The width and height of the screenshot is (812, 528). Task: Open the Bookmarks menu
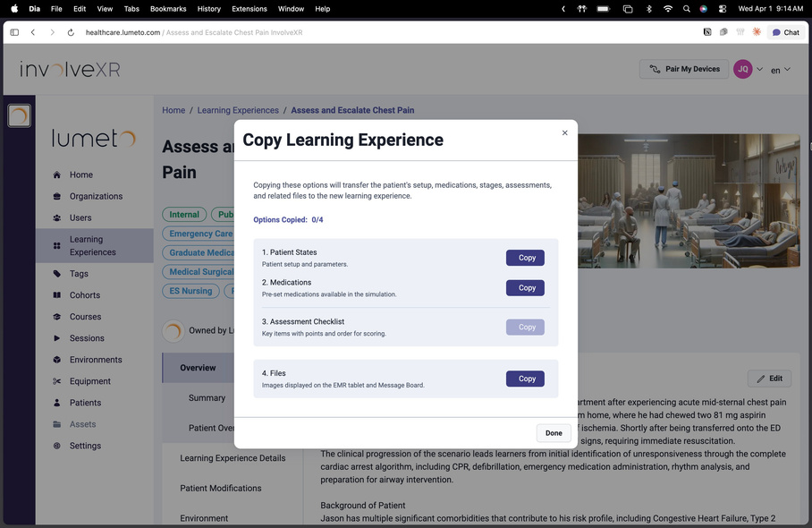168,9
